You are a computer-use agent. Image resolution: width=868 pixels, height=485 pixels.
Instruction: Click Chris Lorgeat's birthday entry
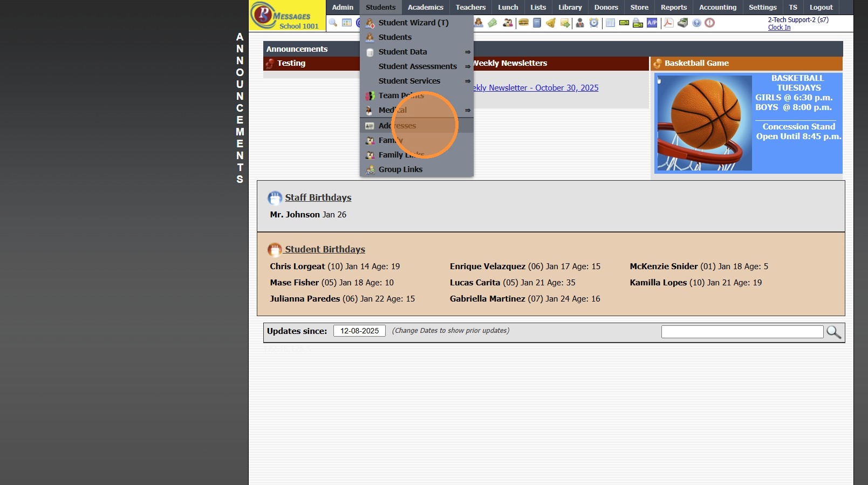tap(335, 267)
